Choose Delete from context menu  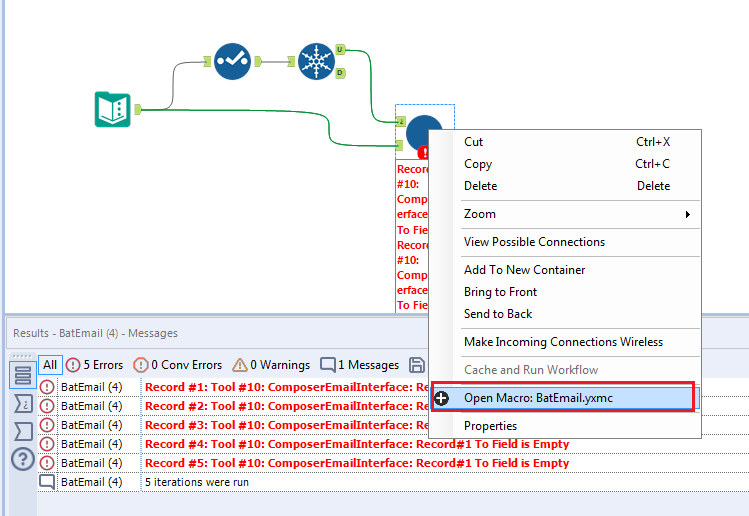tap(565, 186)
